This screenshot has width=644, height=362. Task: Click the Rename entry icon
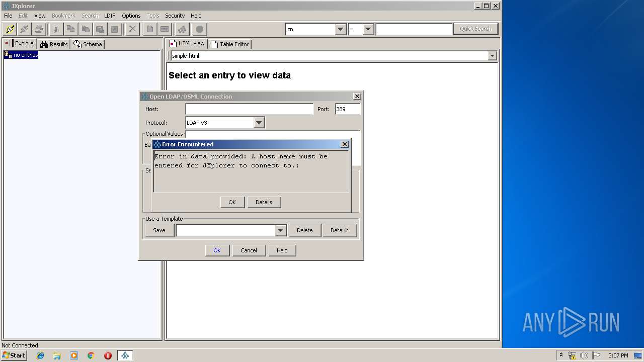point(165,29)
